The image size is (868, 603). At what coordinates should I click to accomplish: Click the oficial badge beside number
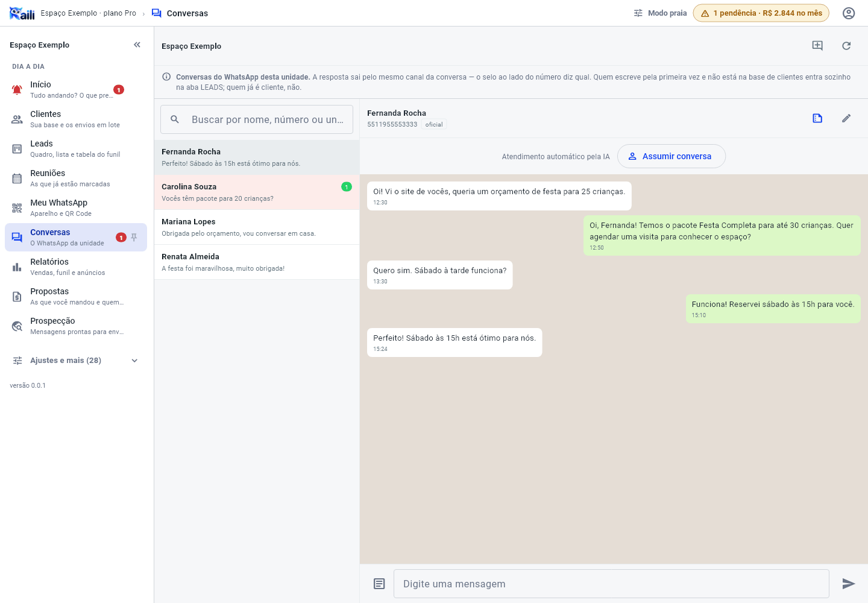(x=434, y=125)
